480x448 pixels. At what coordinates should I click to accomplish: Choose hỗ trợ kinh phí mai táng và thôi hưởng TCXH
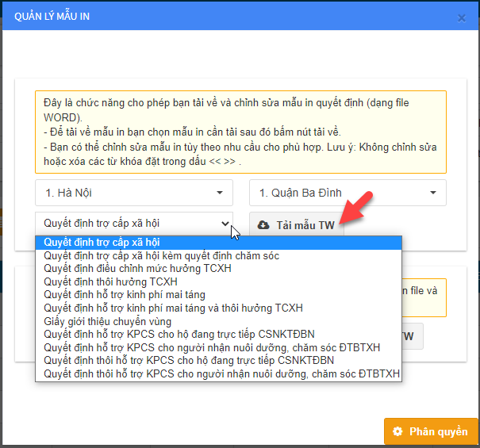(x=173, y=308)
